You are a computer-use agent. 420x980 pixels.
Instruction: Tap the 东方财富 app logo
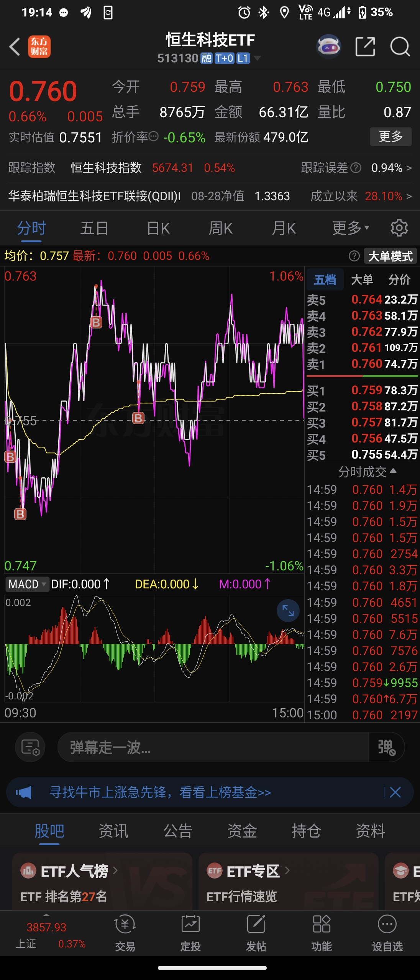pos(39,47)
